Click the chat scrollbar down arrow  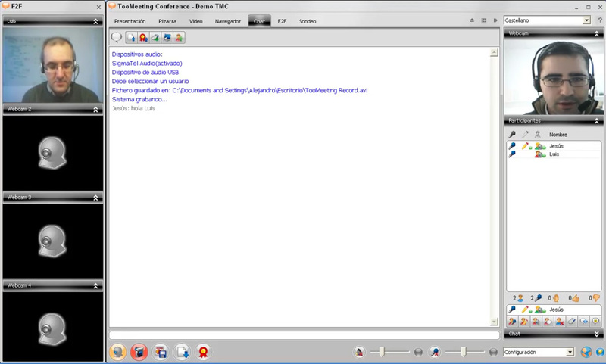point(494,322)
